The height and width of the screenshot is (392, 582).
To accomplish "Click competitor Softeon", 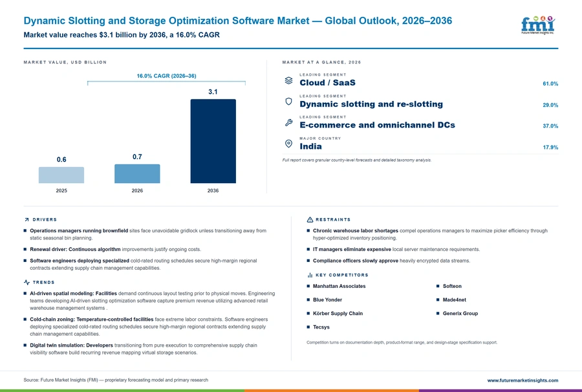I will tap(452, 286).
